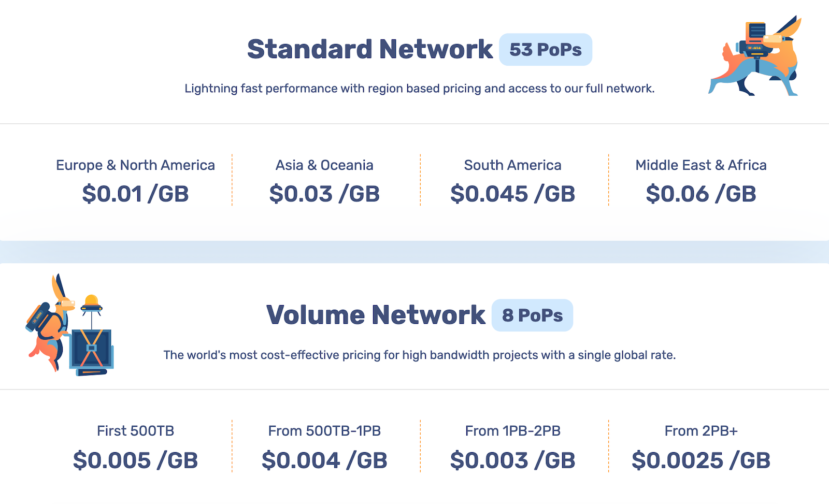Select the Asia & Oceania region label
Screen dimensions: 829x504
click(324, 165)
